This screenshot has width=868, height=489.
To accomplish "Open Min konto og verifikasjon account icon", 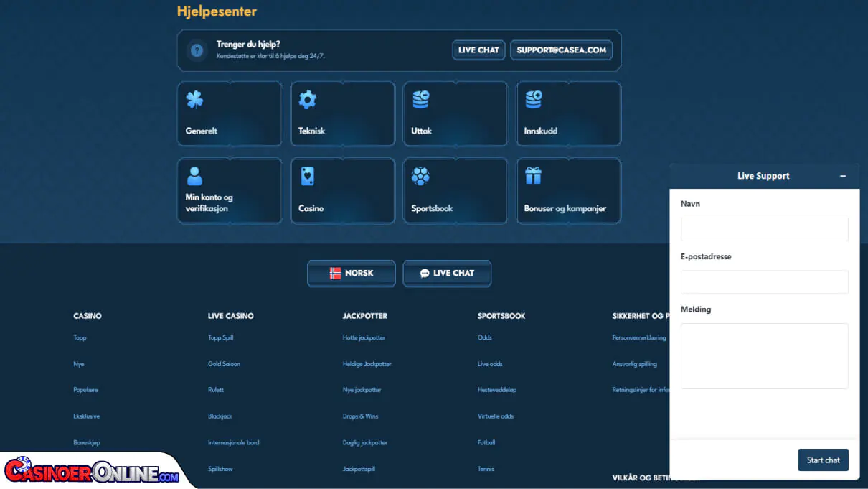I will (230, 190).
